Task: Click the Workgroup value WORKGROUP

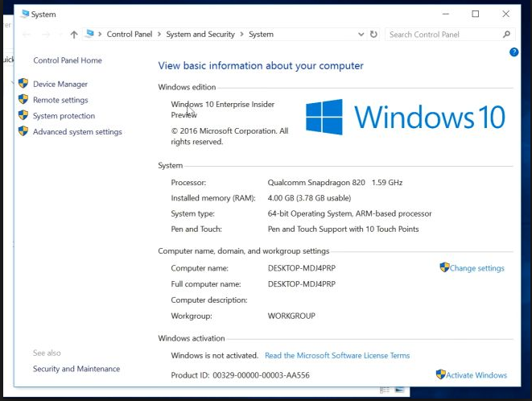Action: point(291,316)
